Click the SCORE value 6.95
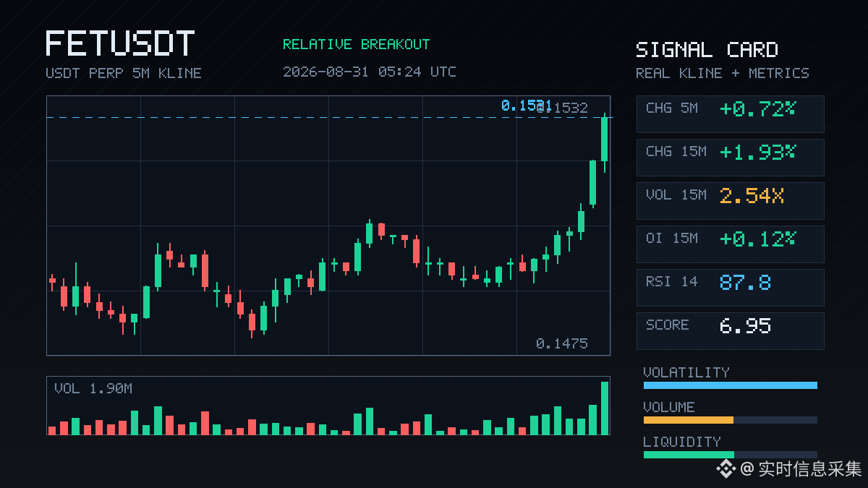This screenshot has height=488, width=868. (x=745, y=325)
